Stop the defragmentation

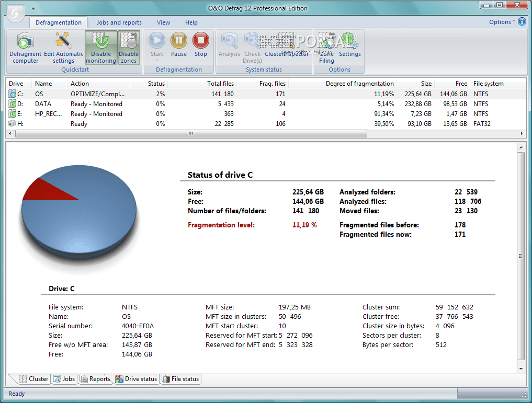click(x=201, y=45)
